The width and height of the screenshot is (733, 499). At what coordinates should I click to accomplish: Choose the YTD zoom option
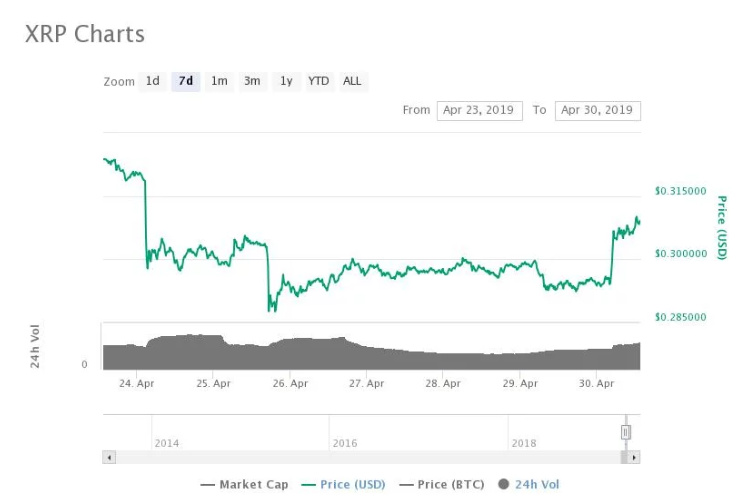click(319, 81)
